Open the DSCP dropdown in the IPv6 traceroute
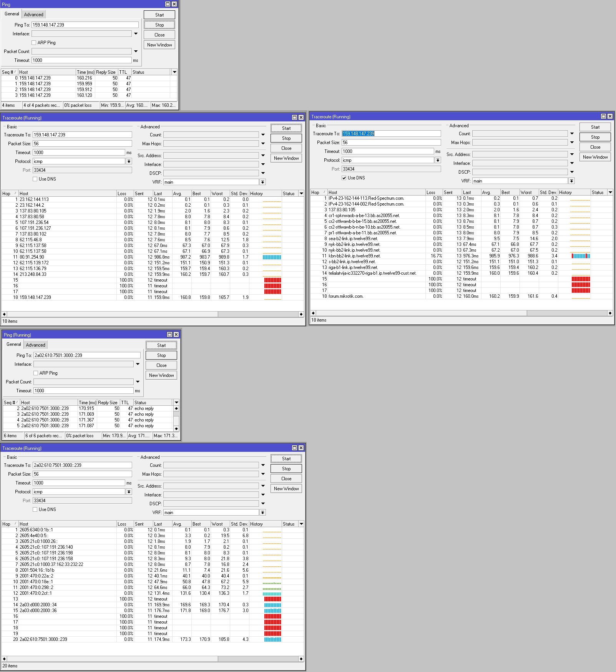 tap(263, 503)
